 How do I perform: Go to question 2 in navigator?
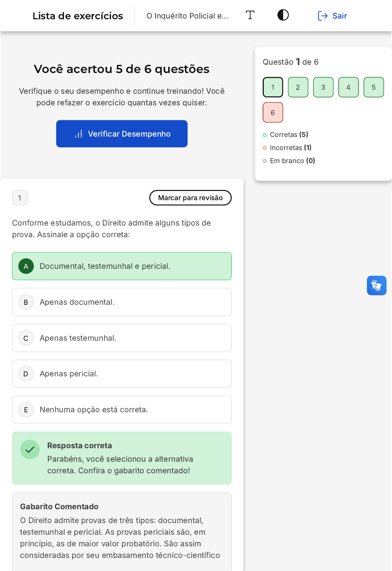[298, 87]
